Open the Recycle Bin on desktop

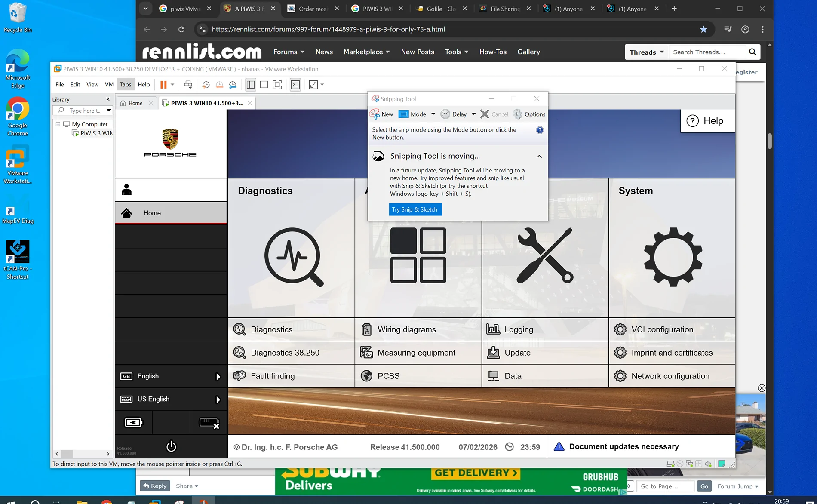(x=18, y=18)
